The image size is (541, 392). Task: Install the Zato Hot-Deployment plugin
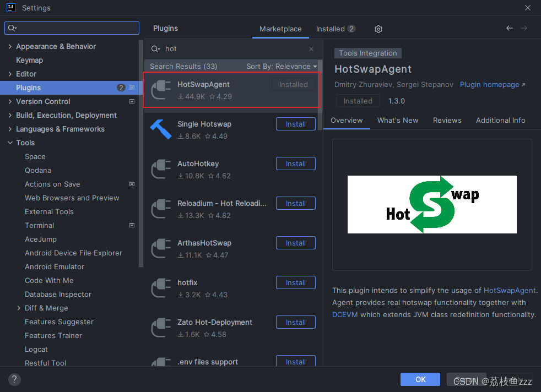pos(296,323)
